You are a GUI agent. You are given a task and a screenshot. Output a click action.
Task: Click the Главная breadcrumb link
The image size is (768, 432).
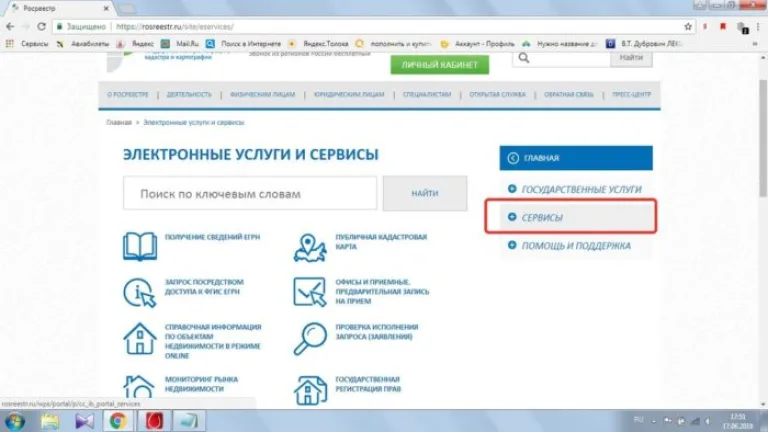click(x=119, y=122)
